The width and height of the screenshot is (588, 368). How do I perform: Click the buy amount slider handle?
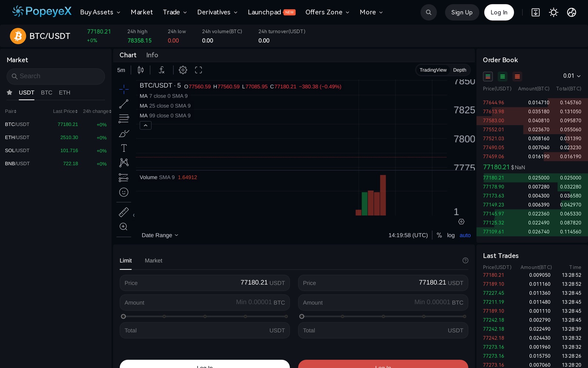click(x=123, y=316)
